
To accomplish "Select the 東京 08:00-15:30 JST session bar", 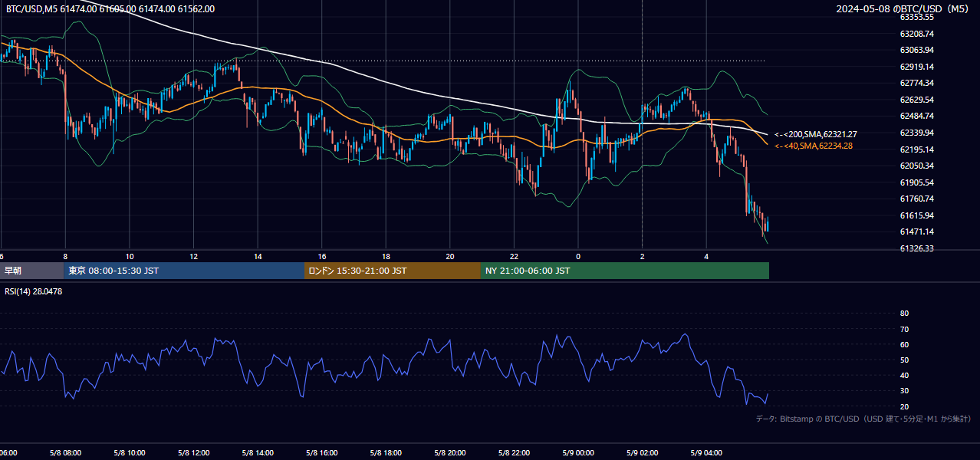I will click(184, 271).
